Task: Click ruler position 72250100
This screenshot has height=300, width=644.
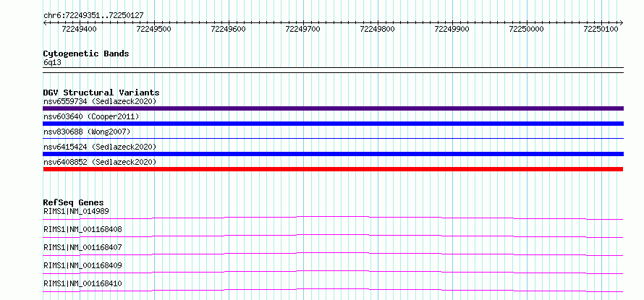Action: click(x=601, y=29)
